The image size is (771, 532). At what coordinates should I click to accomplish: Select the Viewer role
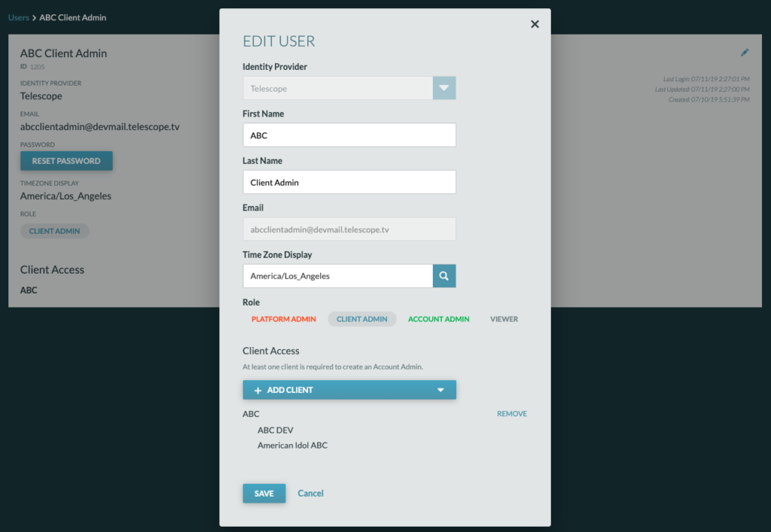504,319
